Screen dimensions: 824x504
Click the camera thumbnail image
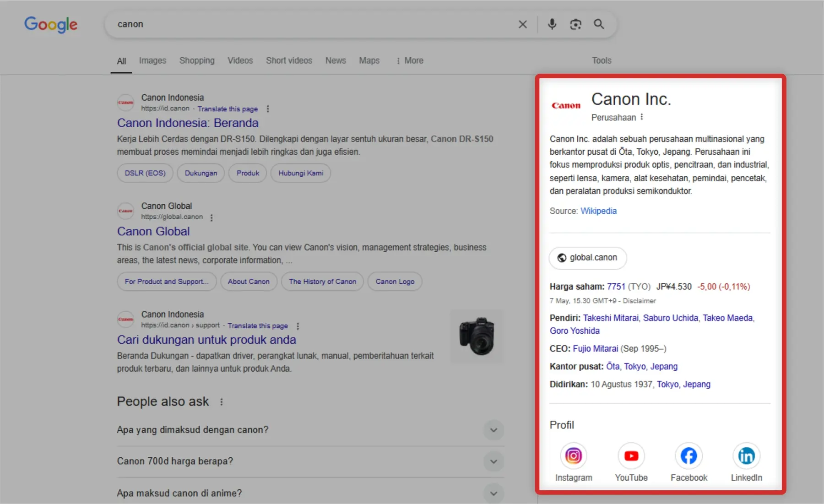pyautogui.click(x=477, y=336)
